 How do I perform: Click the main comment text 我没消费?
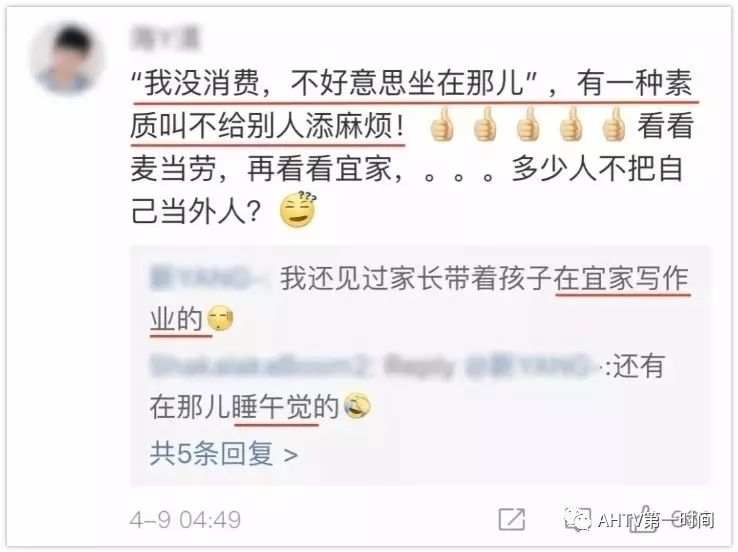pos(411,147)
